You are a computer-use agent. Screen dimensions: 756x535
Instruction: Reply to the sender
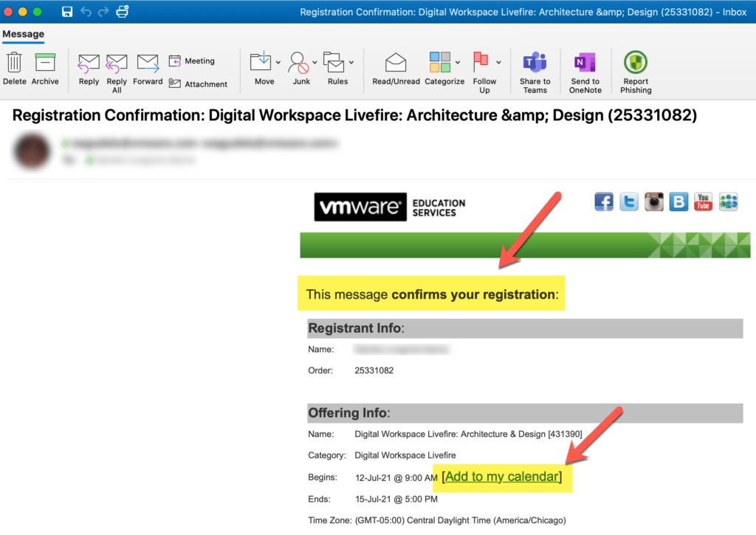click(x=89, y=69)
